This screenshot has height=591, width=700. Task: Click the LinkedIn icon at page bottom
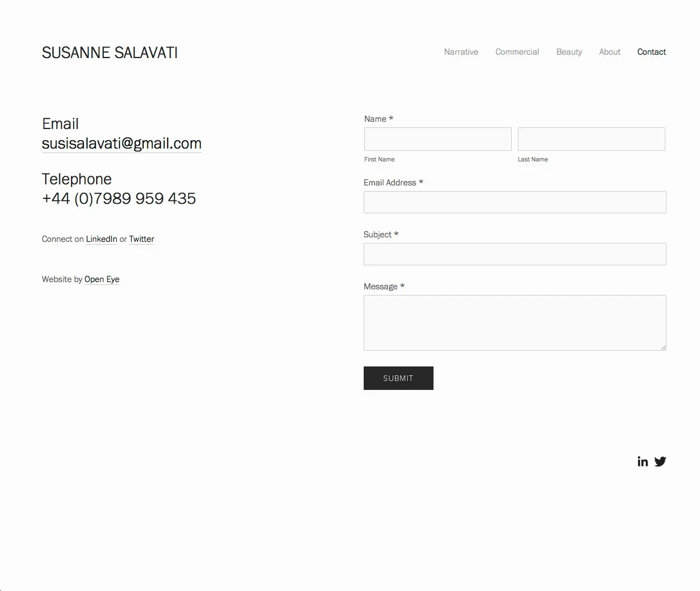642,461
